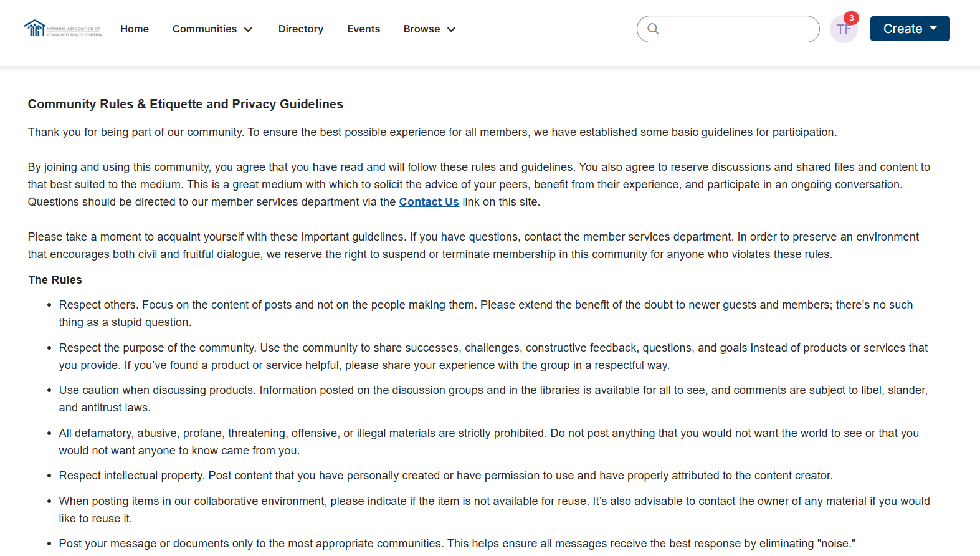The height and width of the screenshot is (556, 980).
Task: Open the Communities menu label
Action: tap(204, 29)
